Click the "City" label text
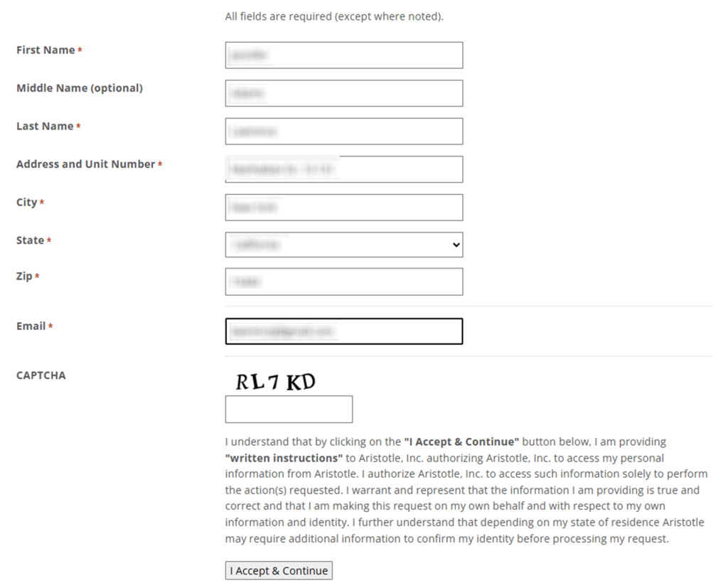The width and height of the screenshot is (728, 588). point(26,203)
